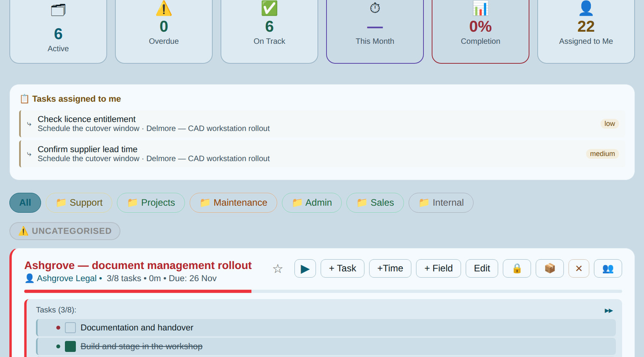This screenshot has height=357, width=644.
Task: Click the Completion bar chart icon
Action: click(x=480, y=8)
